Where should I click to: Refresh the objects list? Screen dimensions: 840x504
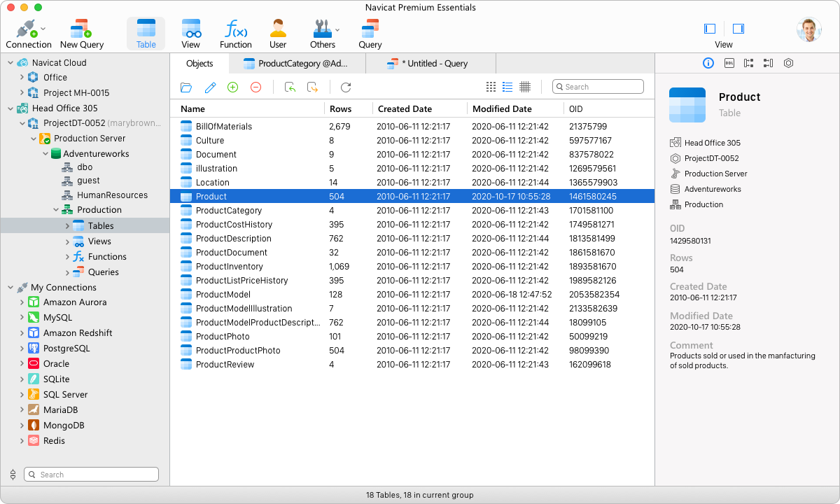(346, 87)
